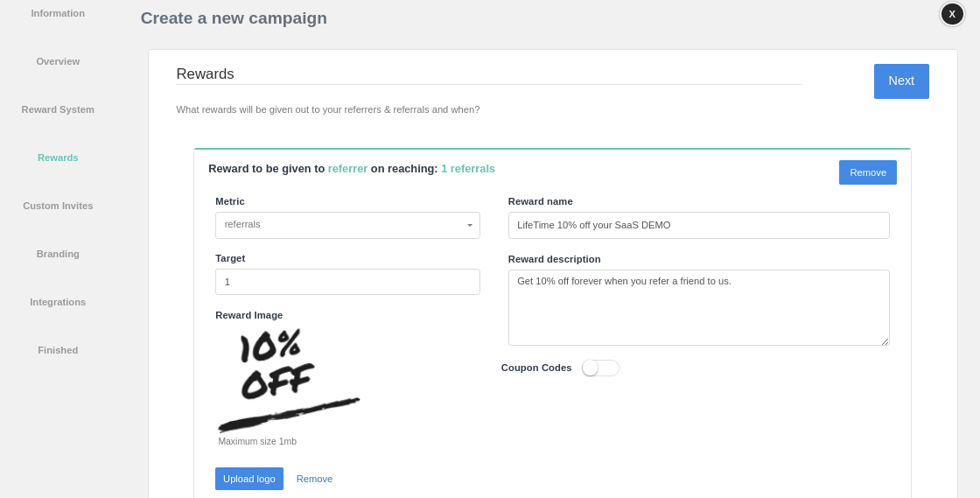Open the Metric referrals dropdown
Screen dimensions: 980x498
click(347, 225)
